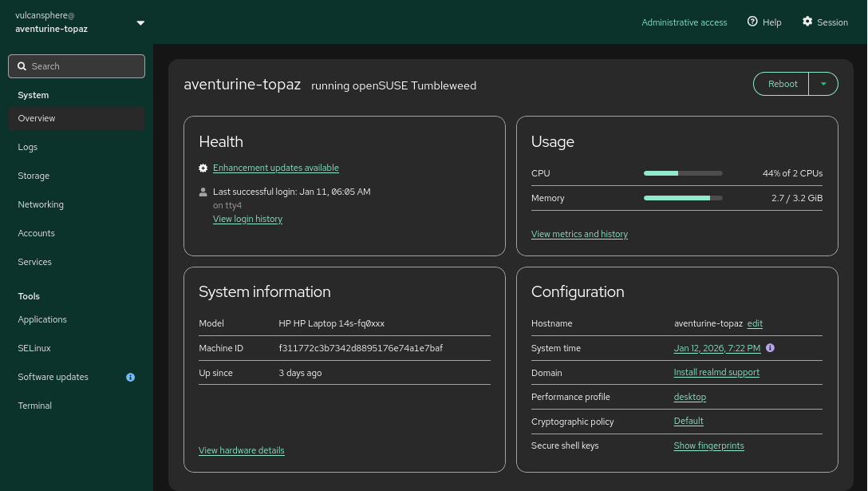Click the Memory usage progress bar
This screenshot has height=491, width=868.
pos(683,198)
